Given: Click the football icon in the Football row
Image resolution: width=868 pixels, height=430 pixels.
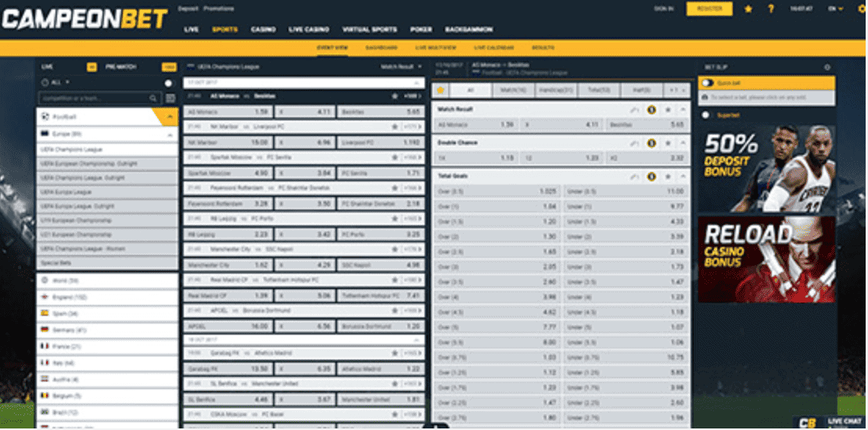Looking at the screenshot, I should tap(45, 116).
